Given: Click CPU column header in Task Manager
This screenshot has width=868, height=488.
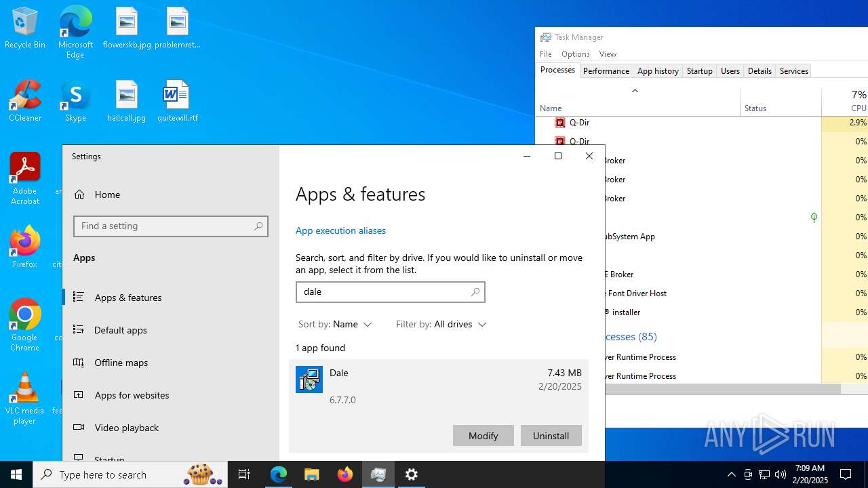Looking at the screenshot, I should coord(845,101).
